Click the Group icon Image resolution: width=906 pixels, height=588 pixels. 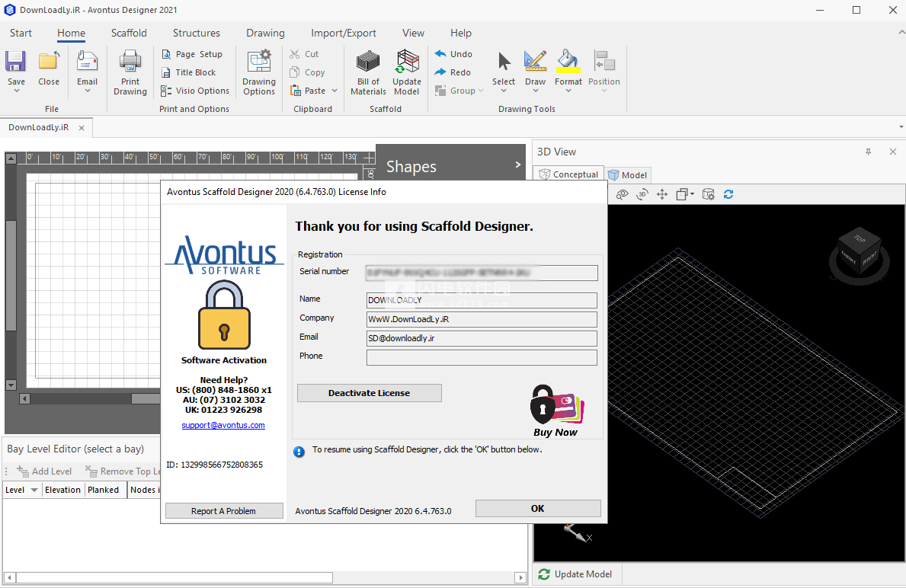[x=440, y=91]
